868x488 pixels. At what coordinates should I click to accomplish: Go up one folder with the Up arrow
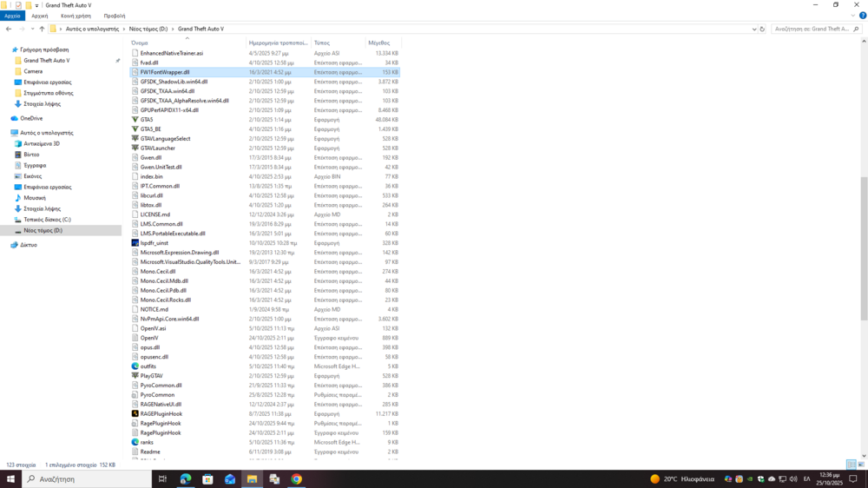point(42,29)
